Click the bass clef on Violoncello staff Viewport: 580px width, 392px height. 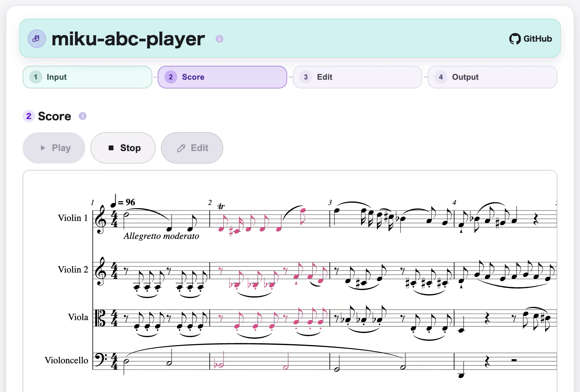click(101, 360)
